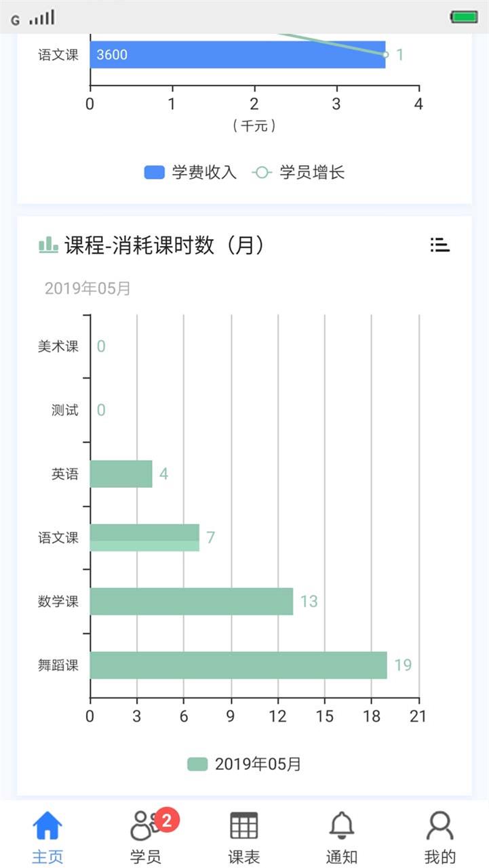
Task: Tap the 2019年05月 date subtitle under the title
Action: click(87, 289)
